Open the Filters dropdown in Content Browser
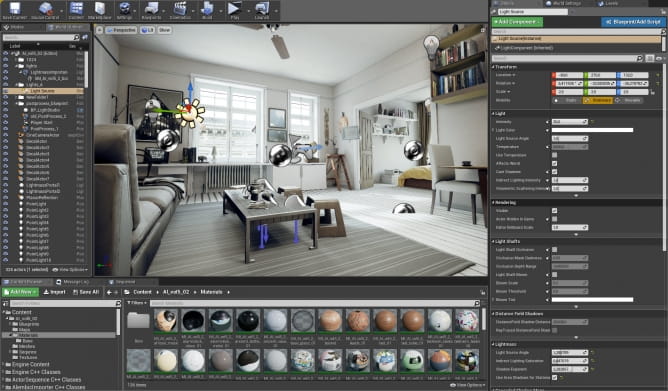668x391 pixels. coord(136,303)
